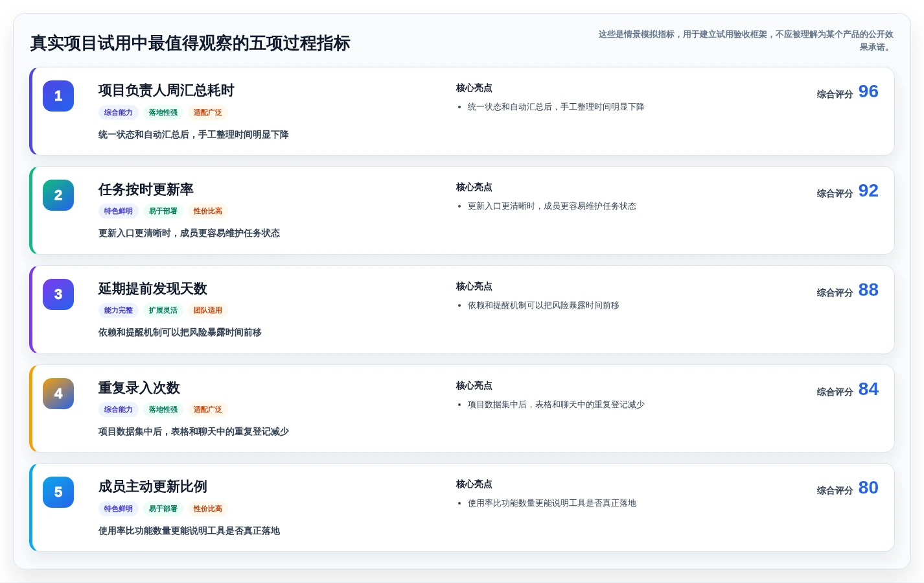Click 落地性强 tag under 重复录入次数

point(163,409)
